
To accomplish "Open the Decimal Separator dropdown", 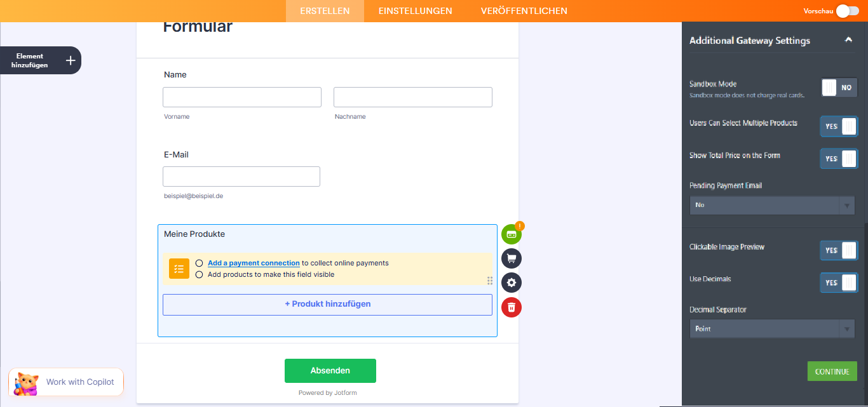I will pos(772,328).
